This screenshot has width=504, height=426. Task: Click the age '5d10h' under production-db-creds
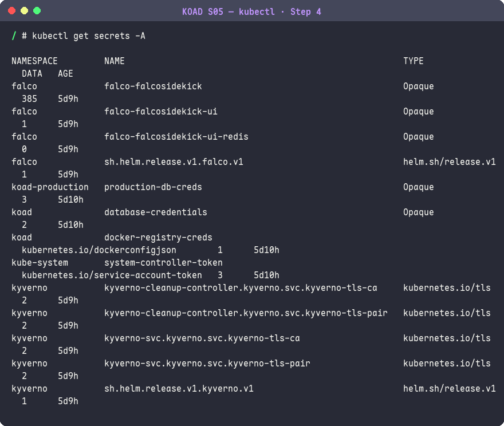[70, 199]
